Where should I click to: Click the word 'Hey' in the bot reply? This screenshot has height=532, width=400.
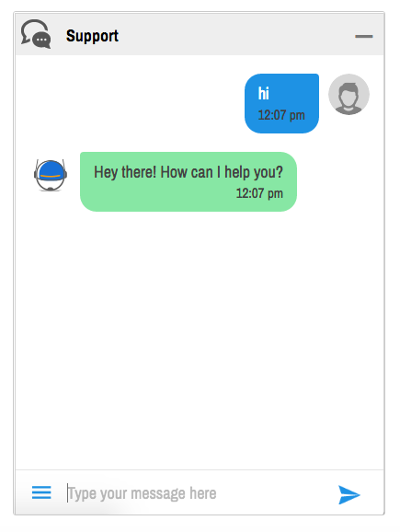point(106,172)
